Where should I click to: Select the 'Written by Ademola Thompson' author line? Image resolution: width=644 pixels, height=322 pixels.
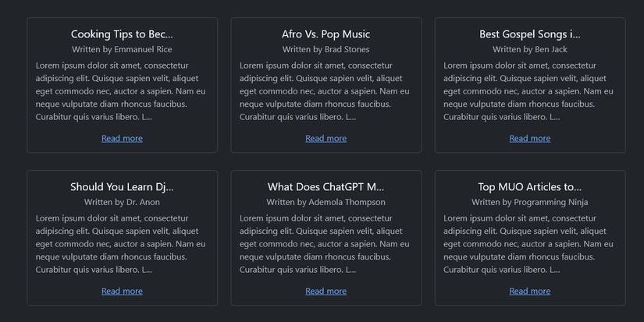pos(326,202)
